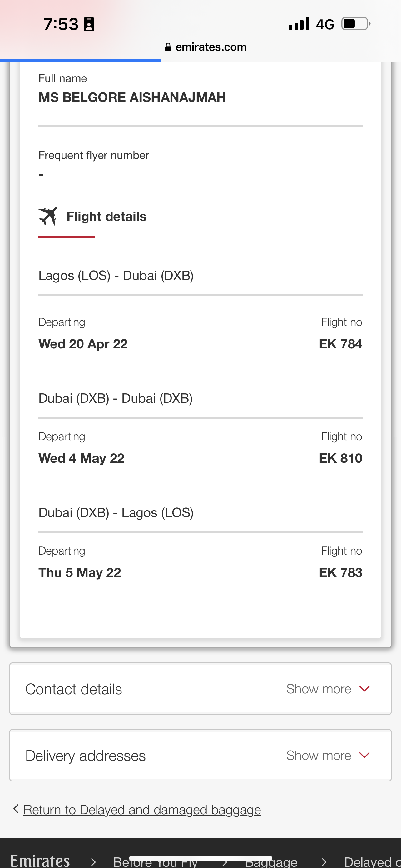
Task: Tap the 7:53 clock in status bar
Action: click(x=61, y=24)
